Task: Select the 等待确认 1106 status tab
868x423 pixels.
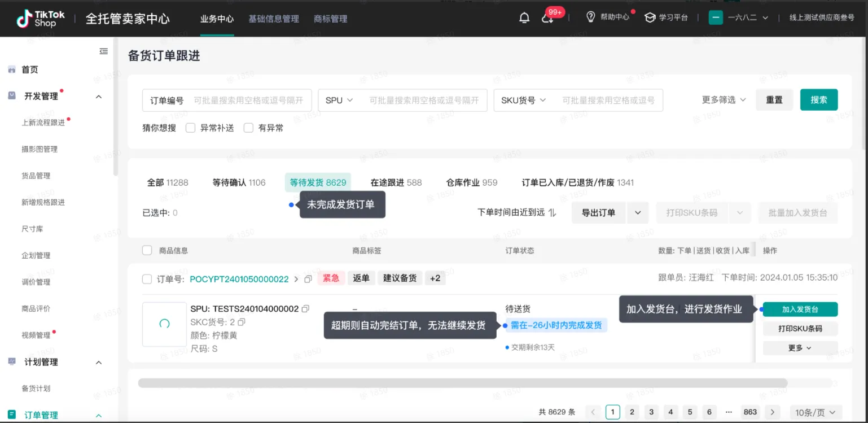Action: pos(239,182)
